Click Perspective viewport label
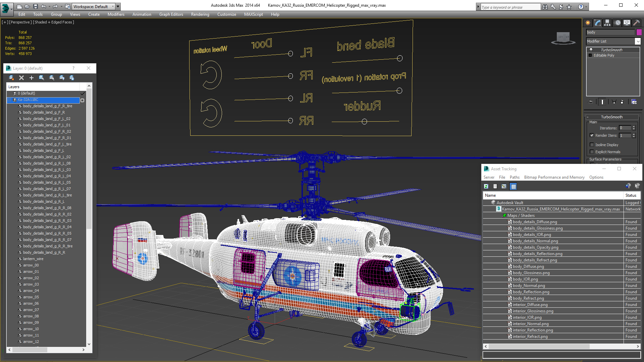 (20, 22)
